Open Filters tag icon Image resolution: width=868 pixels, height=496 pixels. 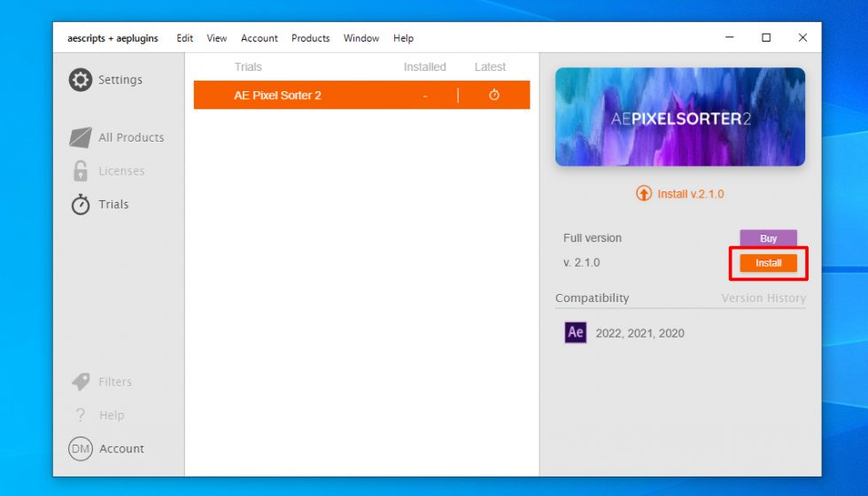pos(81,382)
